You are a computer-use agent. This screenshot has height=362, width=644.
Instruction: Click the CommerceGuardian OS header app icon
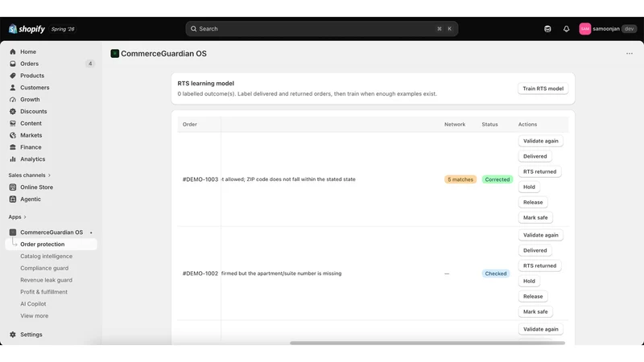(114, 53)
